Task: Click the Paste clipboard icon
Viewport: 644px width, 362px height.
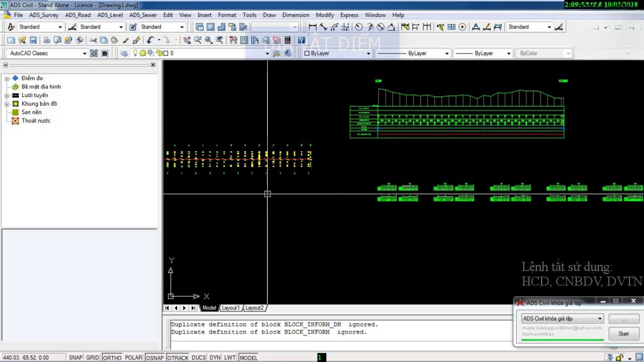Action: tap(114, 40)
